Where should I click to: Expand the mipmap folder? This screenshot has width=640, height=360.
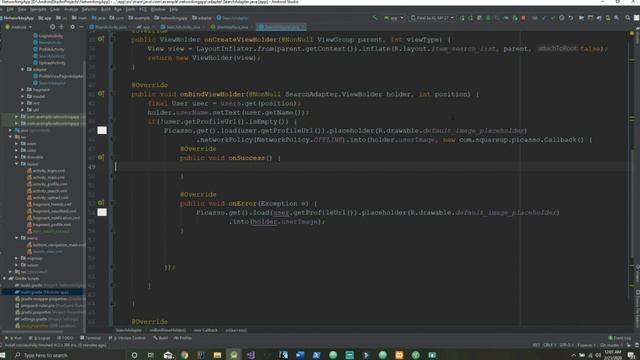click(x=17, y=258)
